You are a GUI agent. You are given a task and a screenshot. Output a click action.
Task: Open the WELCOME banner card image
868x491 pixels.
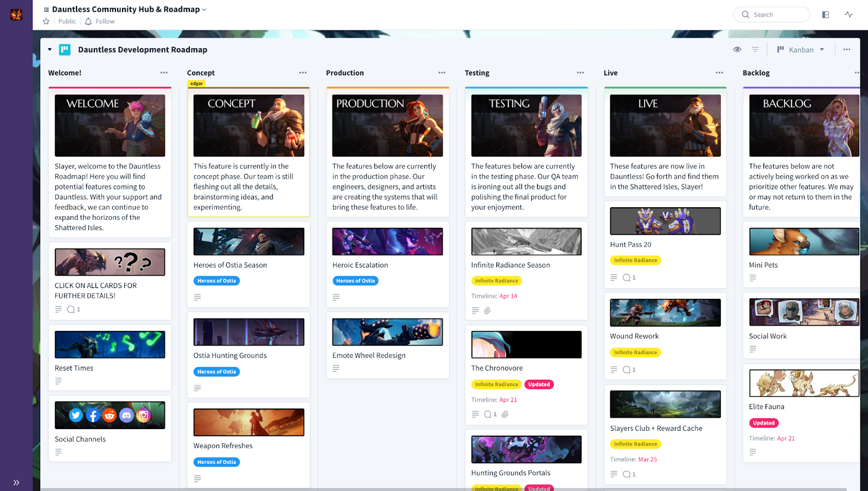pyautogui.click(x=110, y=126)
